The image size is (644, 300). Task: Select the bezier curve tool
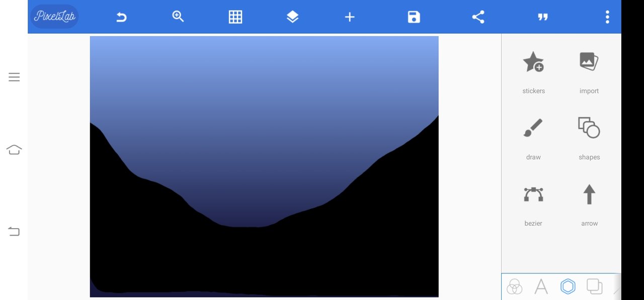pyautogui.click(x=533, y=194)
